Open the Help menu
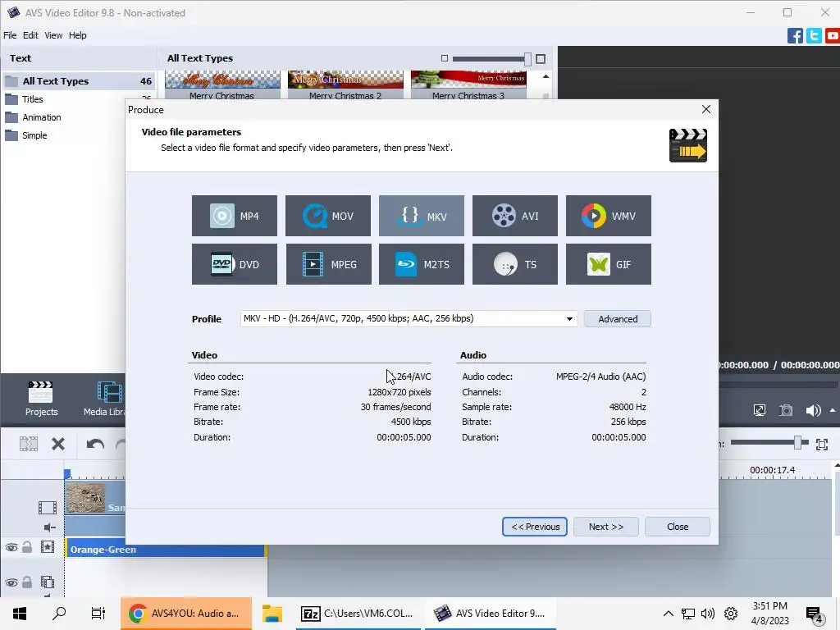Screen dimensions: 840x630 pyautogui.click(x=78, y=35)
